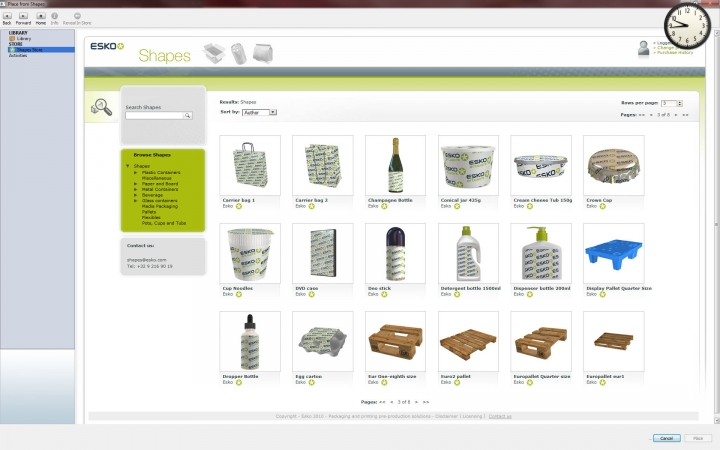Expand the Metal Containers category
Image resolution: width=720 pixels, height=450 pixels.
point(136,189)
